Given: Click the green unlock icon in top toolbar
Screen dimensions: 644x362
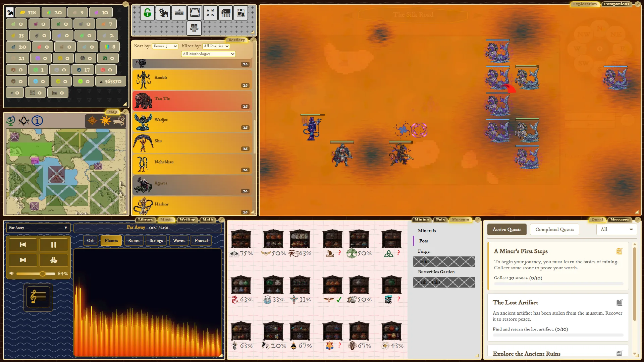Looking at the screenshot, I should point(148,13).
